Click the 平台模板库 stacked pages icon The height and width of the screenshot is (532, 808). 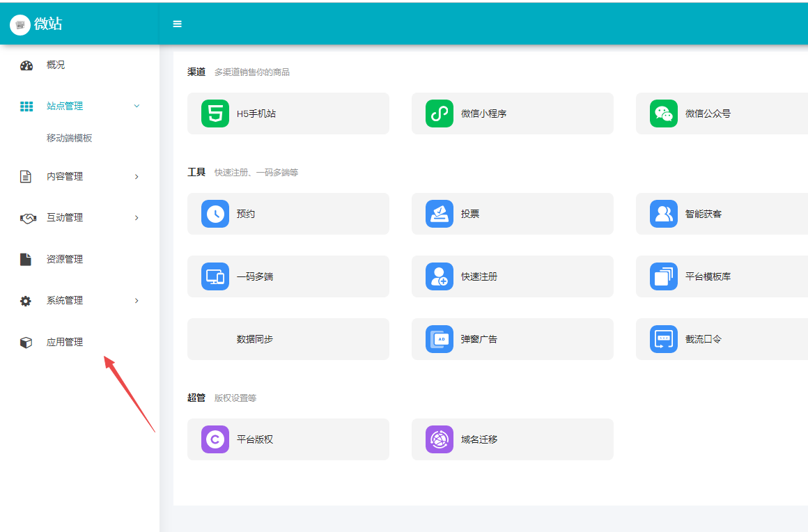point(663,276)
